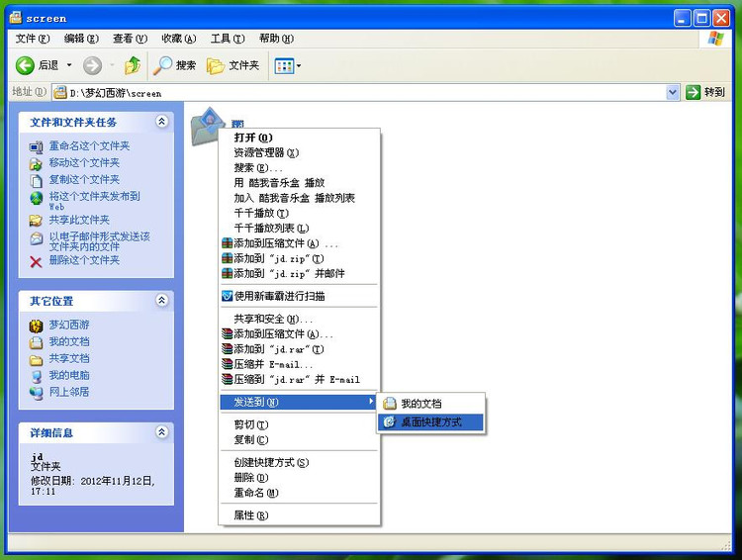Click the move folder task icon

(x=36, y=164)
